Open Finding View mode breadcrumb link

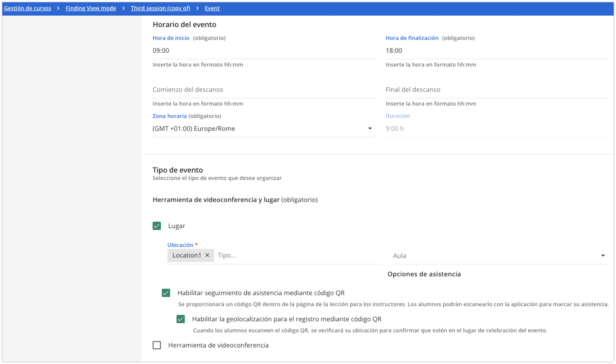tap(91, 8)
